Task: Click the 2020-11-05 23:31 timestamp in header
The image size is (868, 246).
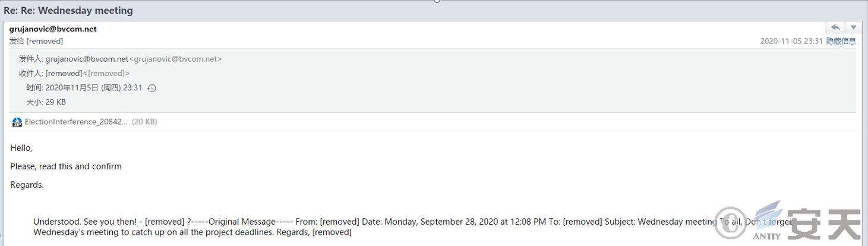Action: point(791,41)
